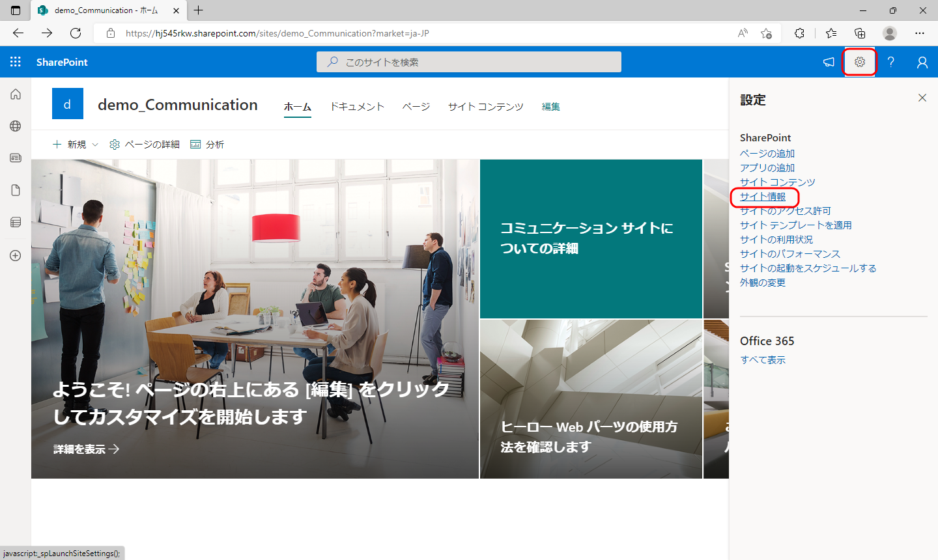The image size is (938, 560).
Task: Open 分析 analytics
Action: click(207, 145)
